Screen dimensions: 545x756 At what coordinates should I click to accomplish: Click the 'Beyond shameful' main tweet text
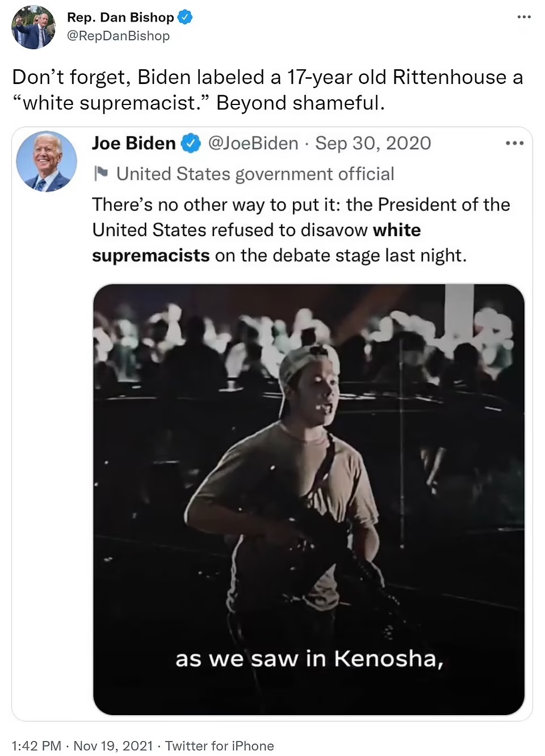pos(300,103)
